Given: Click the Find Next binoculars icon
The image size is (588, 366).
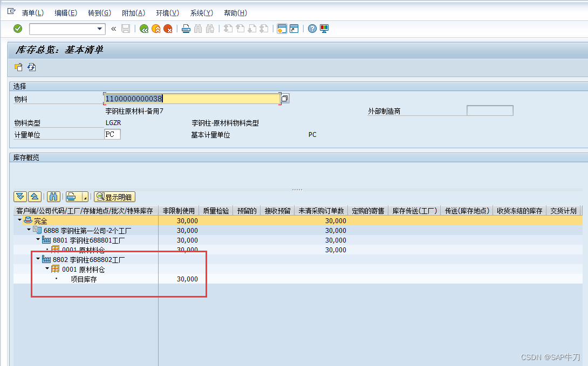Looking at the screenshot, I should 210,29.
